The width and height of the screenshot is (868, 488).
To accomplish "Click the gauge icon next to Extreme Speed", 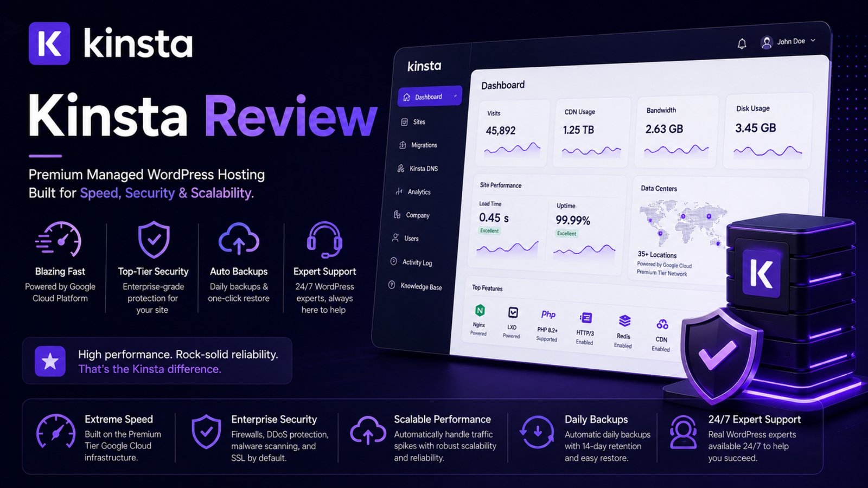I will pos(56,432).
